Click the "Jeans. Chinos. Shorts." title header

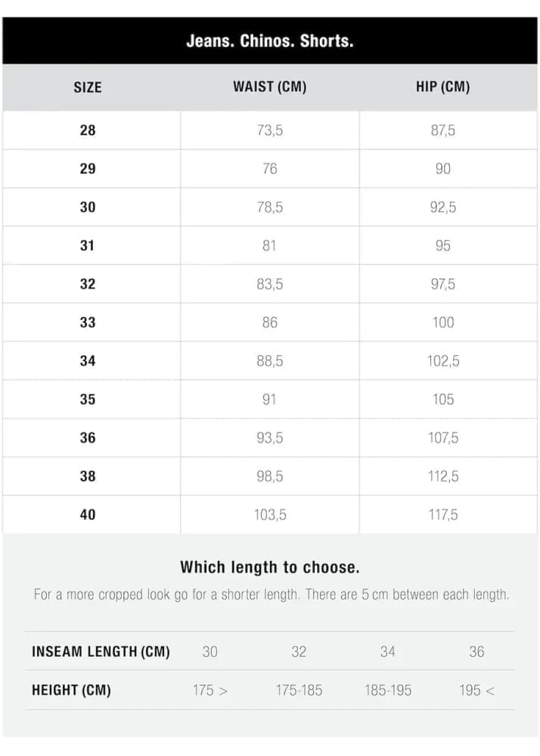point(270,41)
